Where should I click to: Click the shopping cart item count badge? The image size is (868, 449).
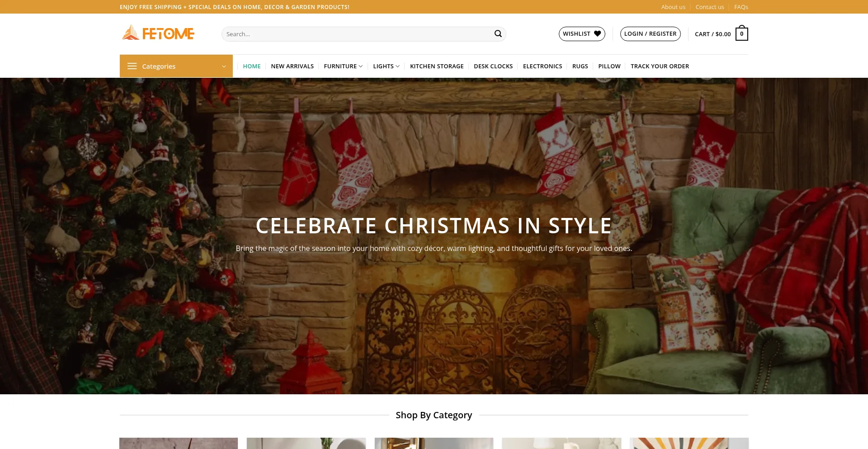pyautogui.click(x=742, y=33)
